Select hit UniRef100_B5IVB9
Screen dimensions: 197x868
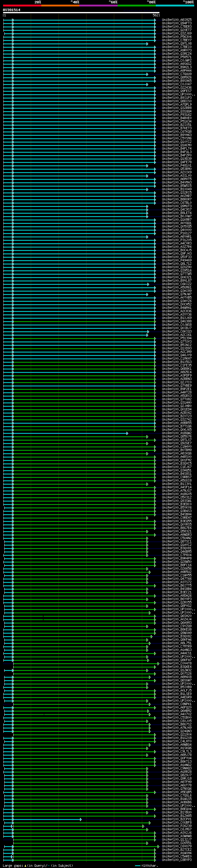click(177, 687)
